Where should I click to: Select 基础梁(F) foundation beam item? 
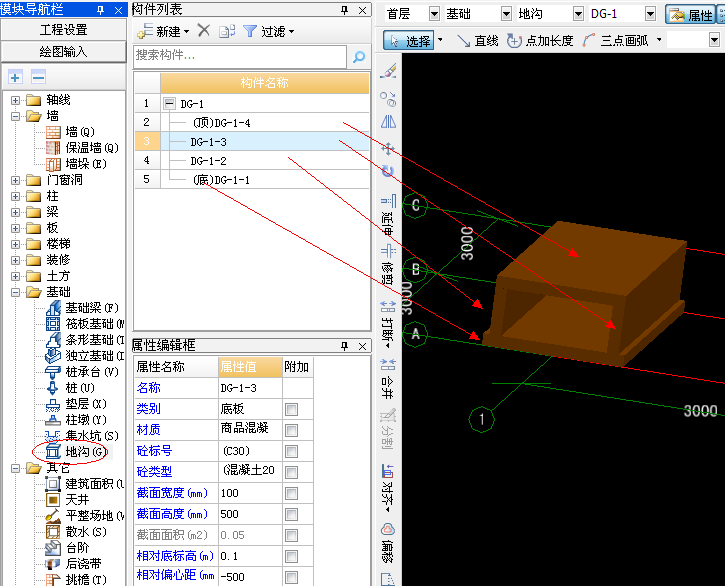pyautogui.click(x=82, y=308)
